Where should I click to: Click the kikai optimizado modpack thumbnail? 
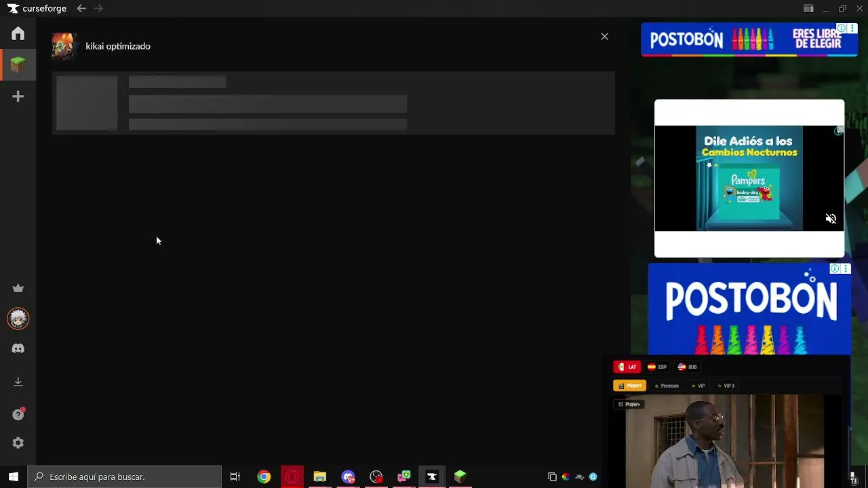(65, 47)
